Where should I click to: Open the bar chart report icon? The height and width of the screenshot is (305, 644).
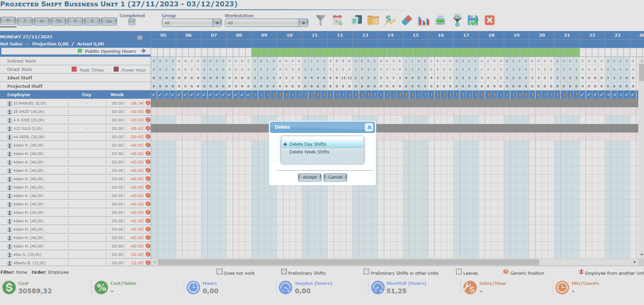[x=424, y=21]
